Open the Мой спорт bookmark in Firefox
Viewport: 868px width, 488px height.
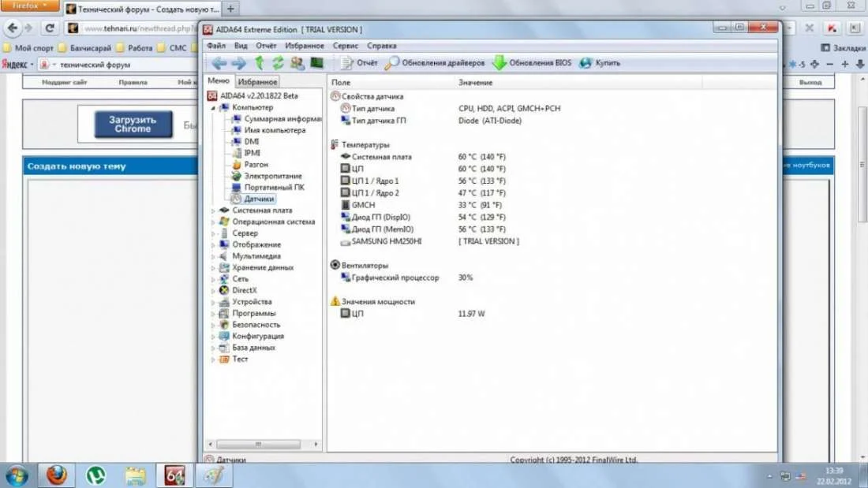pos(28,48)
